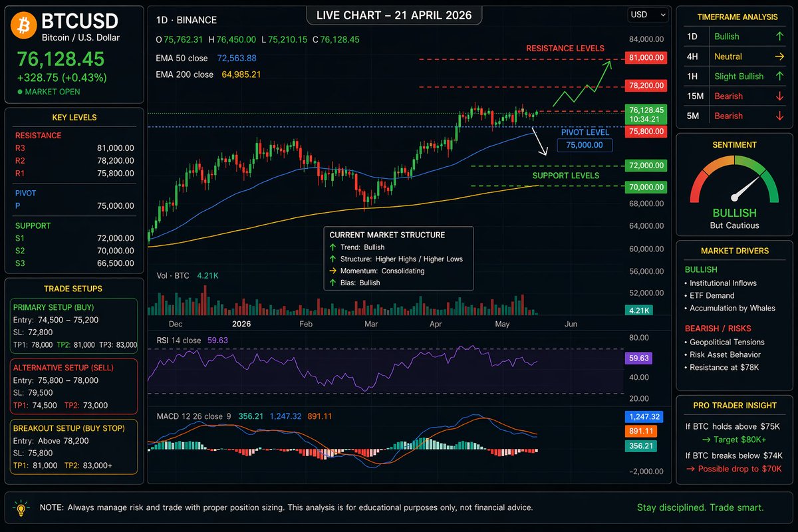This screenshot has height=532, width=798.
Task: Click the EMA 50 close indicator label
Action: [182, 59]
